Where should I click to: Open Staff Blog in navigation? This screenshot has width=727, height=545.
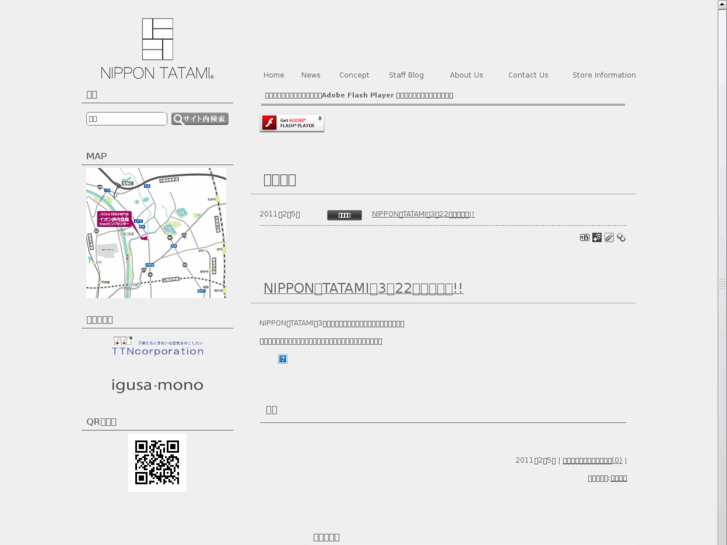pos(406,75)
